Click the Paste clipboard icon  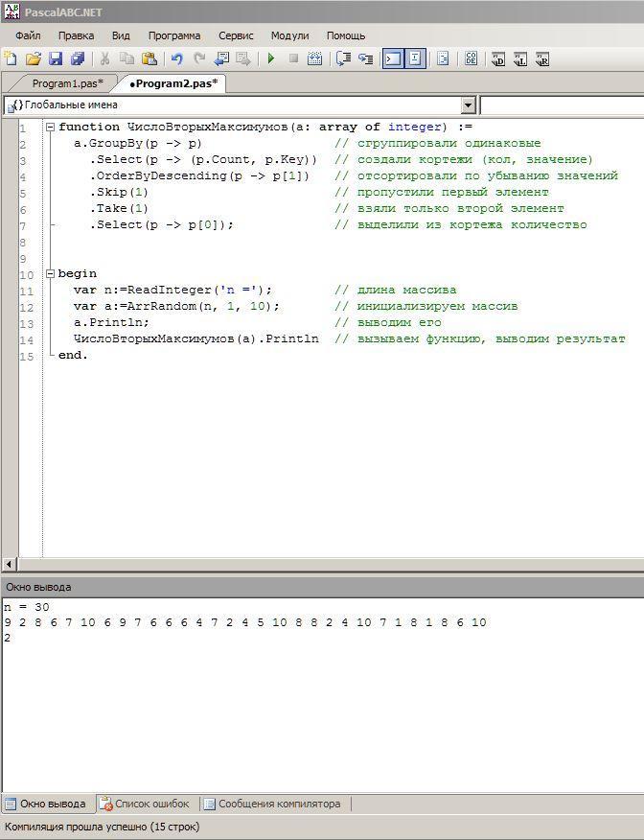pos(149,58)
